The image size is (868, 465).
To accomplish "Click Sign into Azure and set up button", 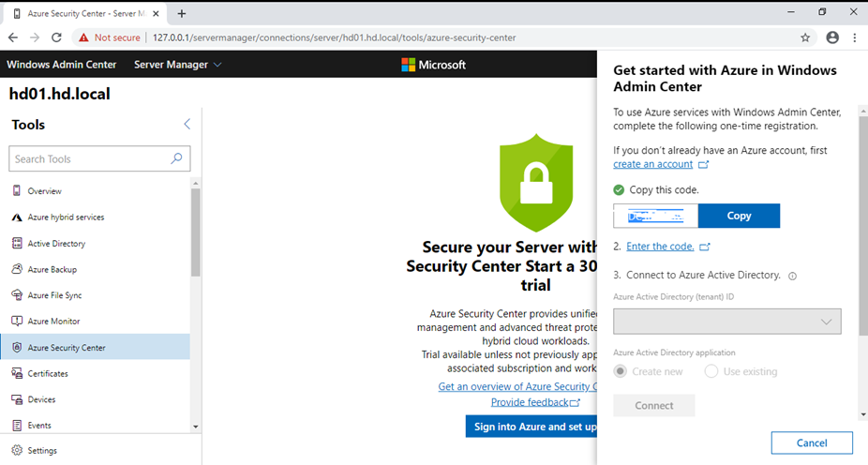I will click(531, 427).
